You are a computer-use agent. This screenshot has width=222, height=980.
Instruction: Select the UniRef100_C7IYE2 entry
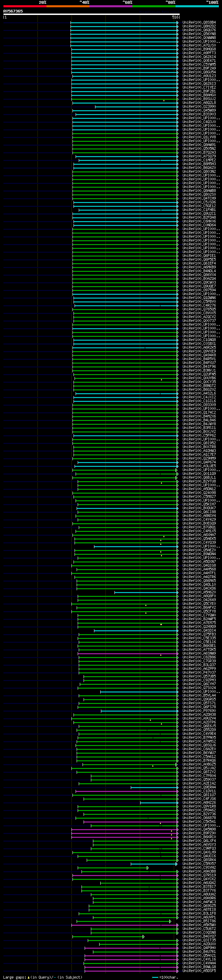point(199,88)
